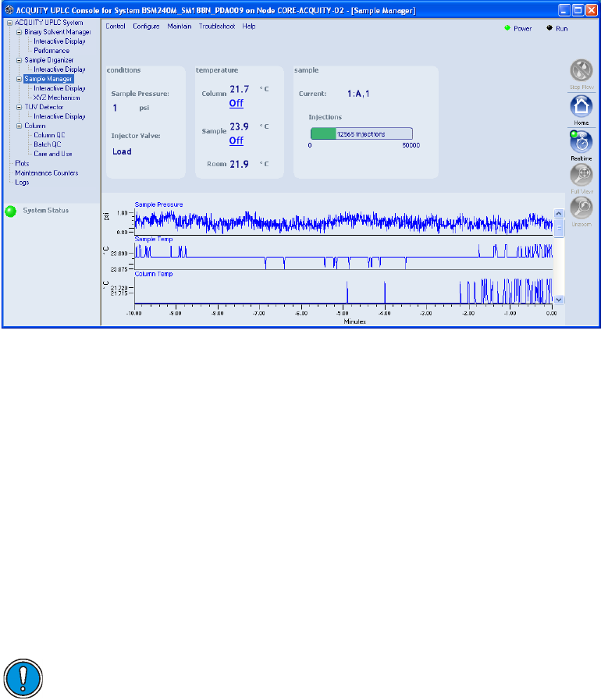
Task: Click the Sample temperature Off link
Action: click(x=236, y=140)
